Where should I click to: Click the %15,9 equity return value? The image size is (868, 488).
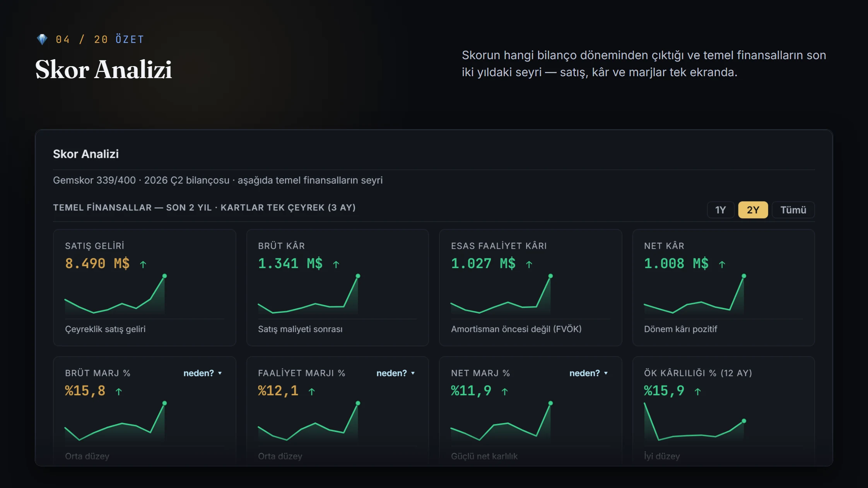tap(664, 391)
